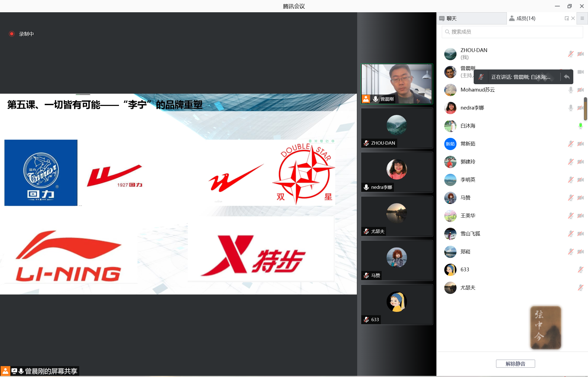This screenshot has width=588, height=377.
Task: Click 郭建玲 camera-off icon
Action: tap(581, 162)
